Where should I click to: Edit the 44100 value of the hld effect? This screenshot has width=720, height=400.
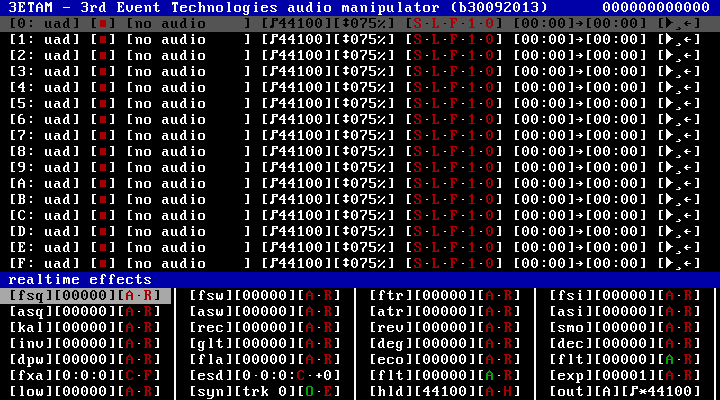click(445, 391)
